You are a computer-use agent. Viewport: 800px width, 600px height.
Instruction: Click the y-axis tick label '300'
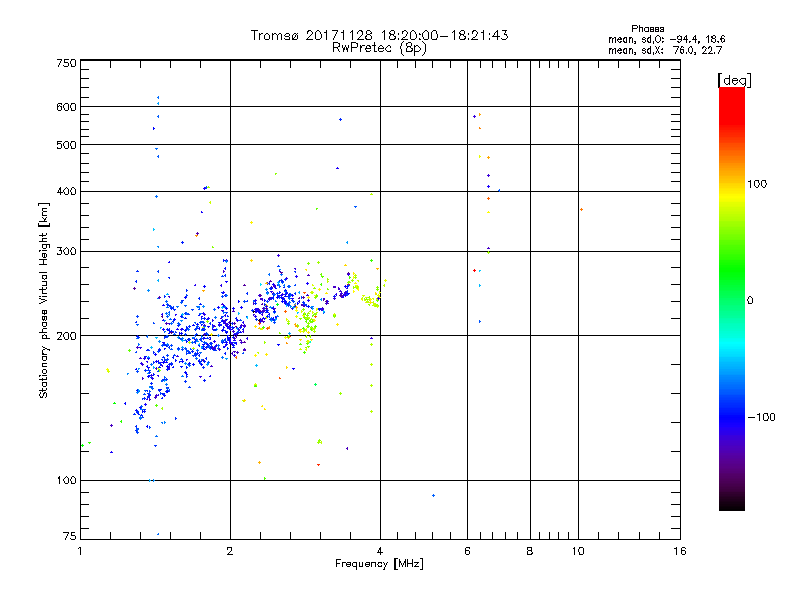[x=66, y=251]
